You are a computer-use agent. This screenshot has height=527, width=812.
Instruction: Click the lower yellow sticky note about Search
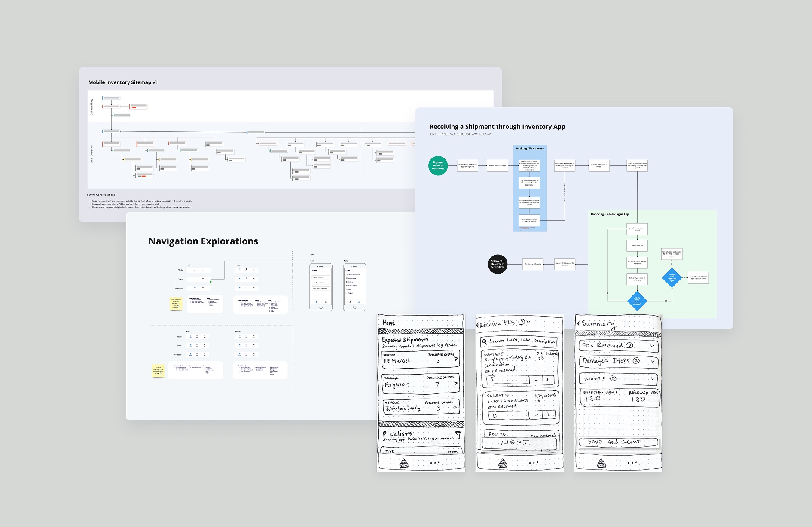tap(158, 371)
